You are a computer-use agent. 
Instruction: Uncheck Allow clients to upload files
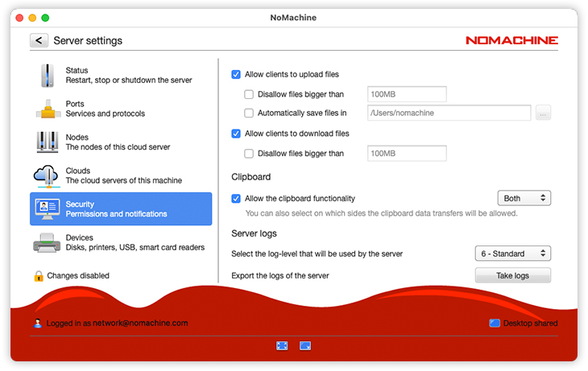(236, 75)
